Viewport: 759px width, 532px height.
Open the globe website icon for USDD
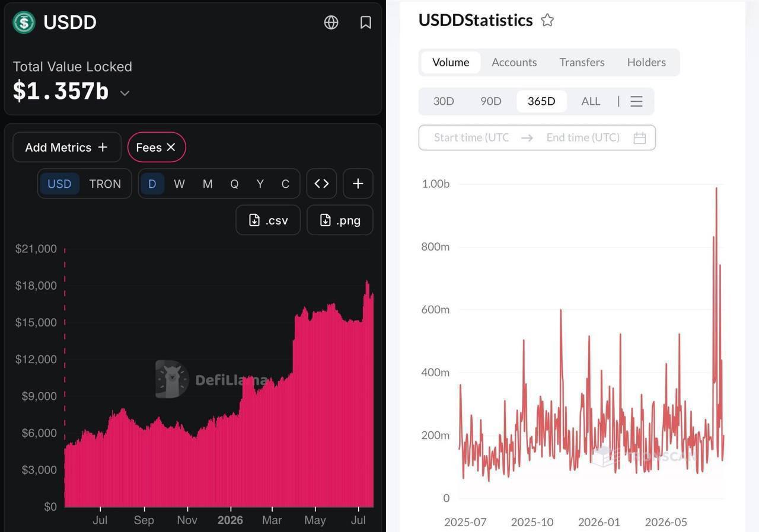(x=331, y=23)
